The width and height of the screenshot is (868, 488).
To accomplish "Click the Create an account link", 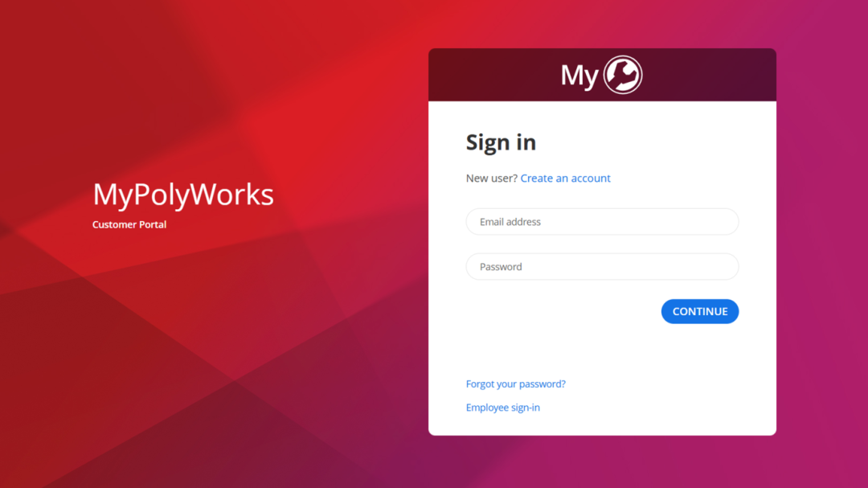I will [x=565, y=178].
